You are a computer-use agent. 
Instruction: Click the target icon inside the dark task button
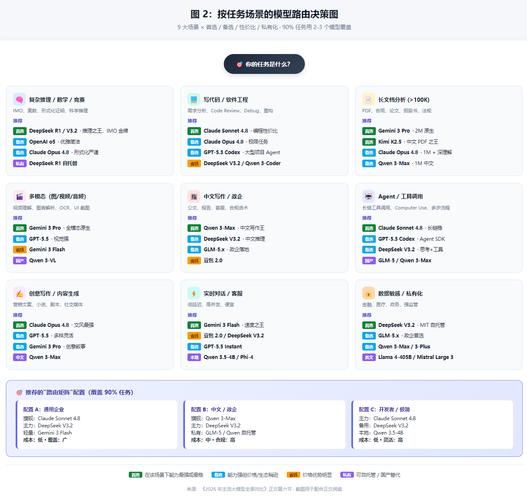pyautogui.click(x=239, y=64)
